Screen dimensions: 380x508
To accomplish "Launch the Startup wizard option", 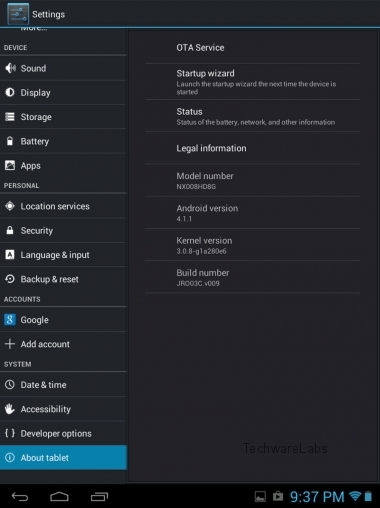I will 252,82.
